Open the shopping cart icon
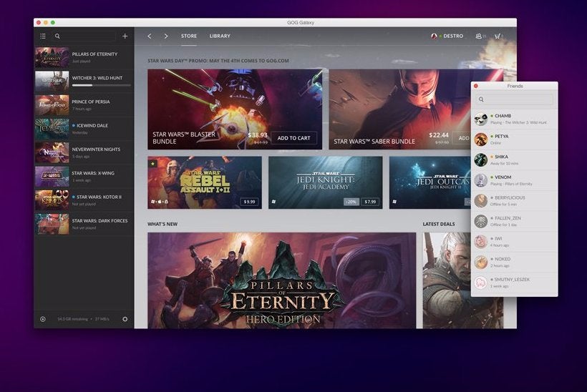Viewport: 587px width, 392px height. pyautogui.click(x=498, y=36)
